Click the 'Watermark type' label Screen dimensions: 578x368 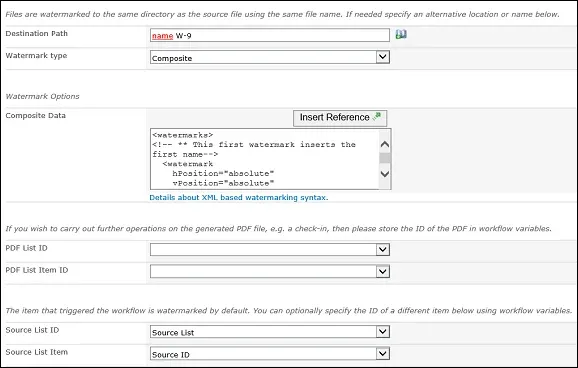36,56
